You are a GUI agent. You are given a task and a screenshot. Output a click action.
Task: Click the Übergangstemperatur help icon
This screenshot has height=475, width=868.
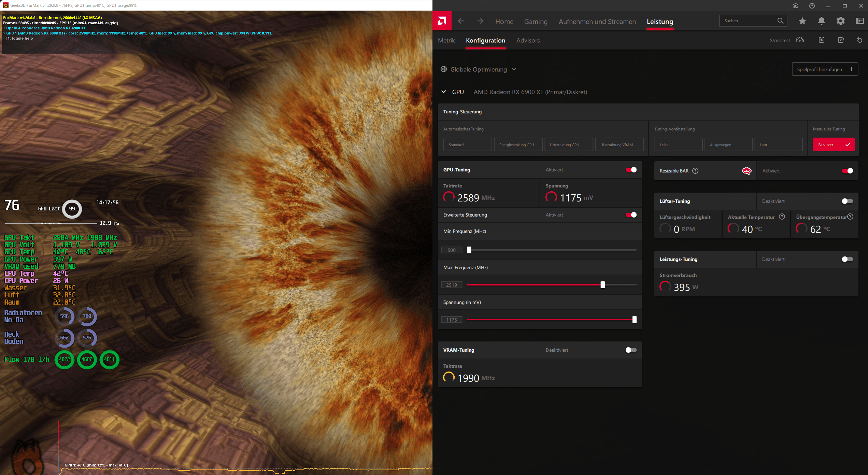[850, 216]
